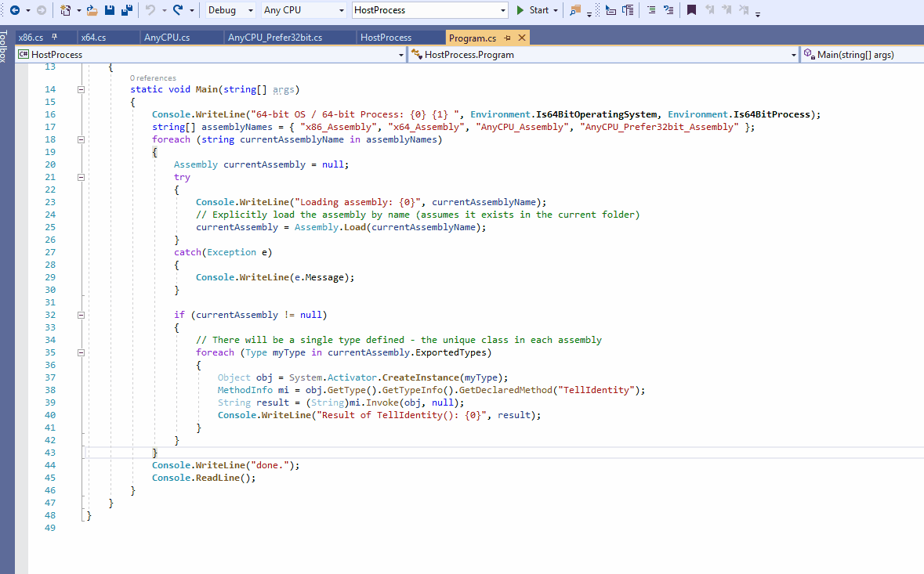The width and height of the screenshot is (924, 574).
Task: Save the current file with Save icon
Action: [x=109, y=10]
